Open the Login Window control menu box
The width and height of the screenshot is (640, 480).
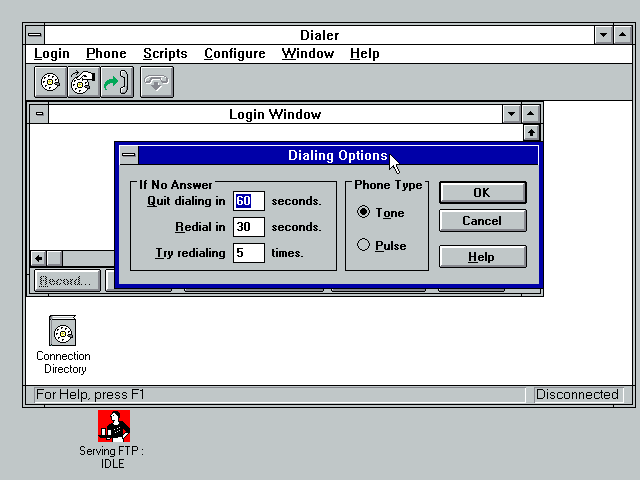(40, 114)
